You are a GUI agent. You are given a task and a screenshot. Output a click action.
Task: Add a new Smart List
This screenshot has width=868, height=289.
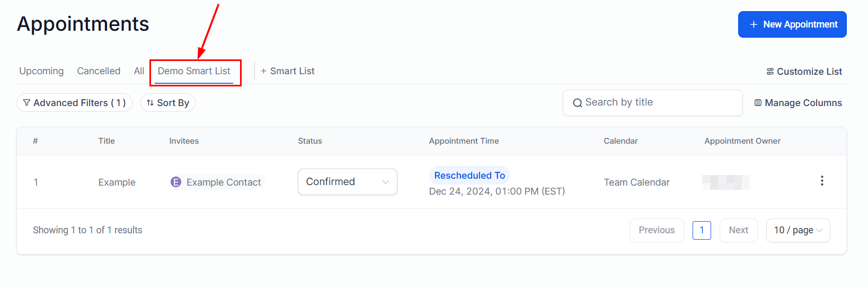click(x=288, y=71)
